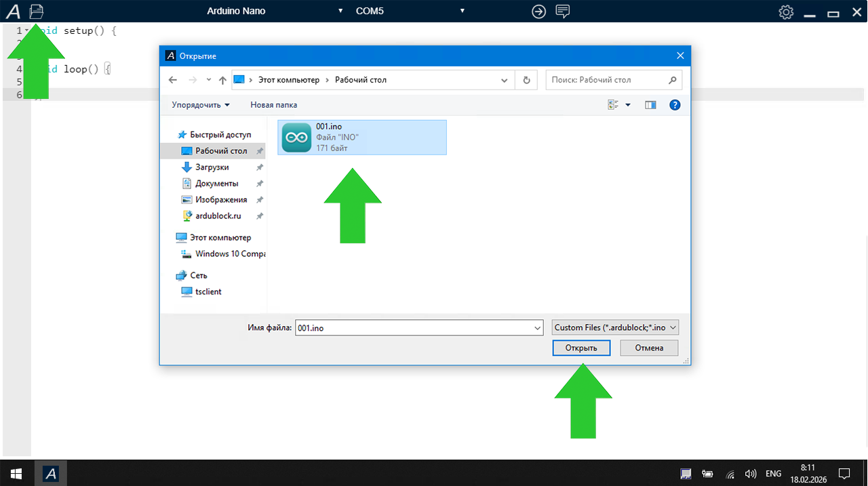Expand the Arduino Nano board dropdown
Image resolution: width=868 pixels, height=486 pixels.
(x=340, y=11)
